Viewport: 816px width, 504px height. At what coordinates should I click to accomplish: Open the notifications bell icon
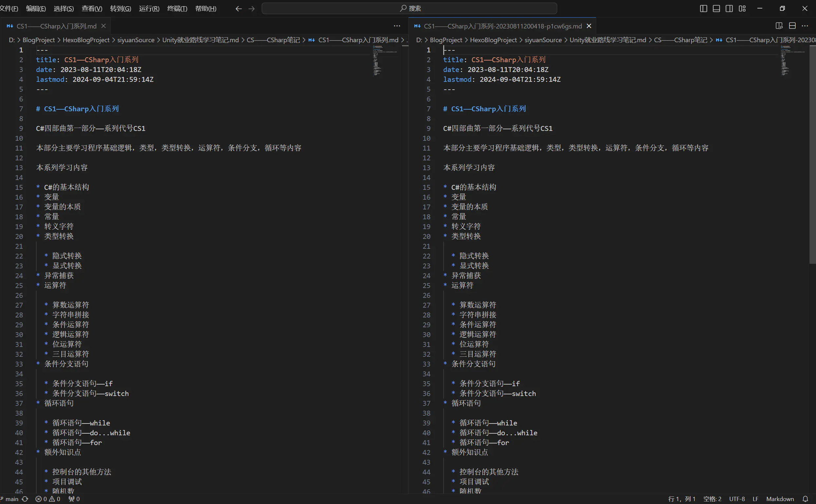click(x=805, y=499)
